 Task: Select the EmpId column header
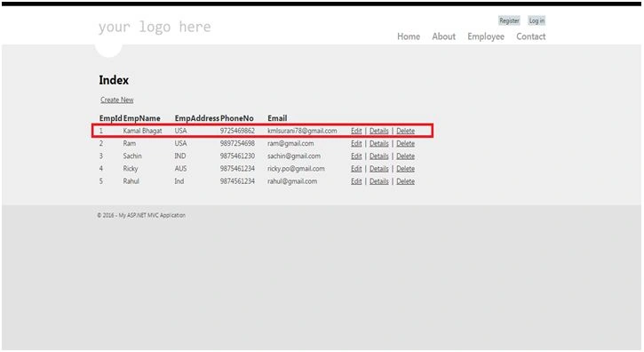tap(110, 118)
